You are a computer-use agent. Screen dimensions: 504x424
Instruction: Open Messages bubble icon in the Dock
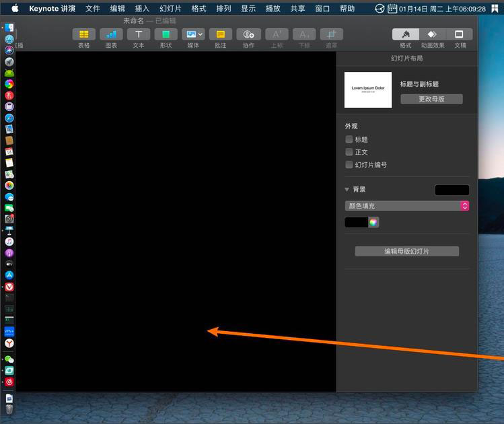tap(9, 197)
